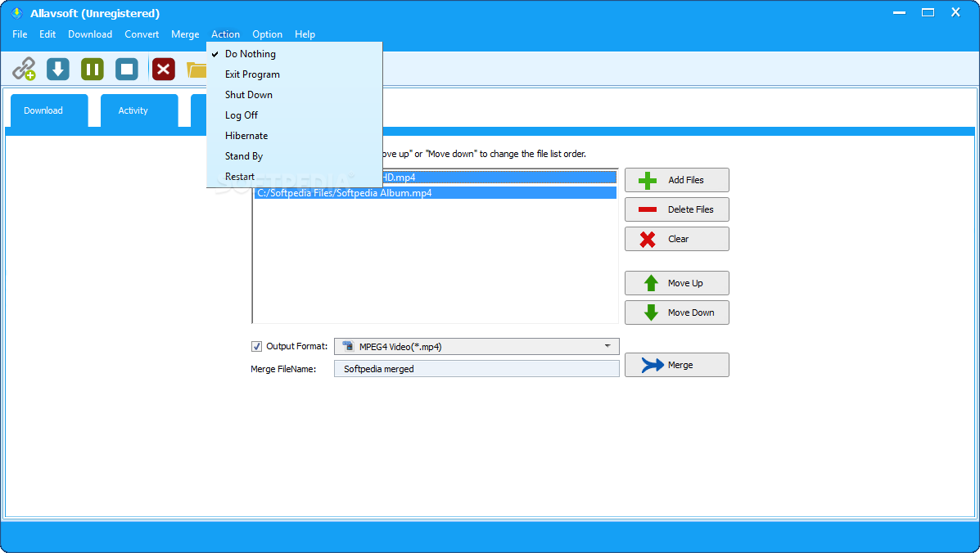The width and height of the screenshot is (980, 553).
Task: Click the Add Files button
Action: [677, 180]
